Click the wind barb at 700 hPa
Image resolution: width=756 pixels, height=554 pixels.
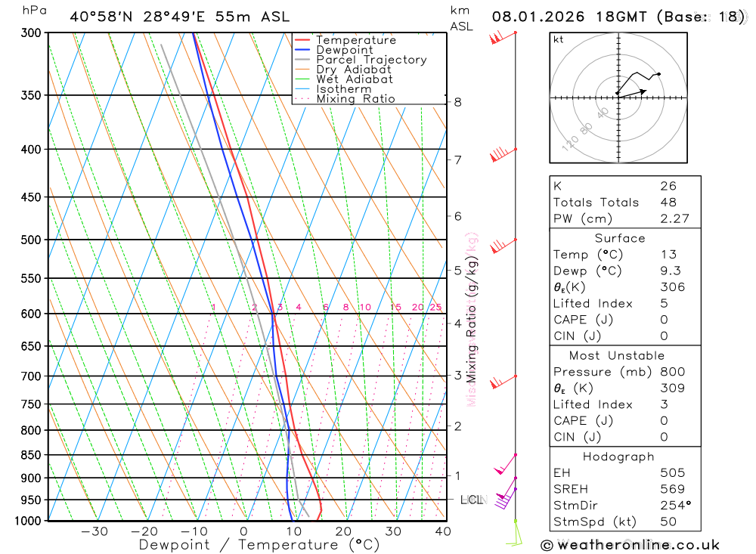tap(503, 382)
